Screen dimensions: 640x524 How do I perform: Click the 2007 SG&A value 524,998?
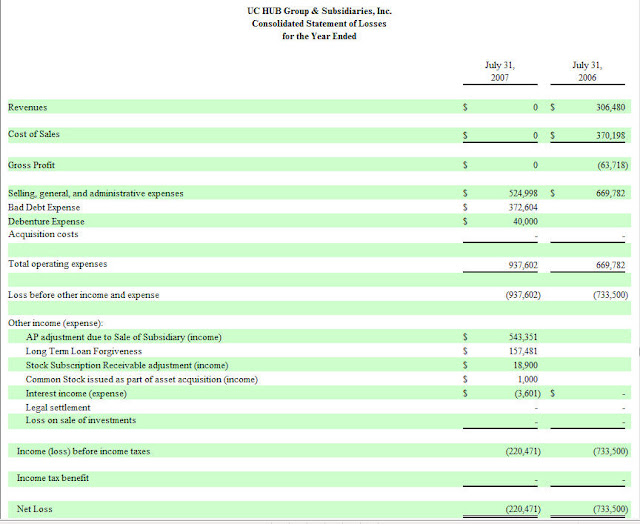click(x=523, y=193)
